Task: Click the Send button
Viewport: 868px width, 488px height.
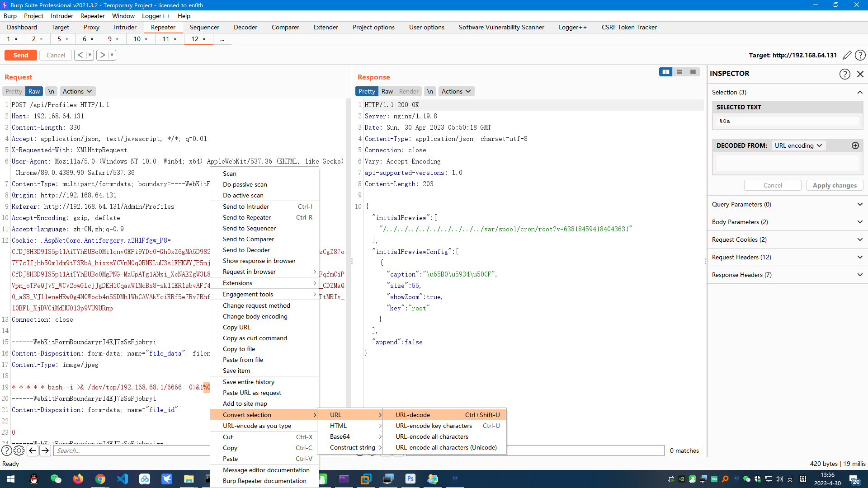Action: pyautogui.click(x=21, y=55)
